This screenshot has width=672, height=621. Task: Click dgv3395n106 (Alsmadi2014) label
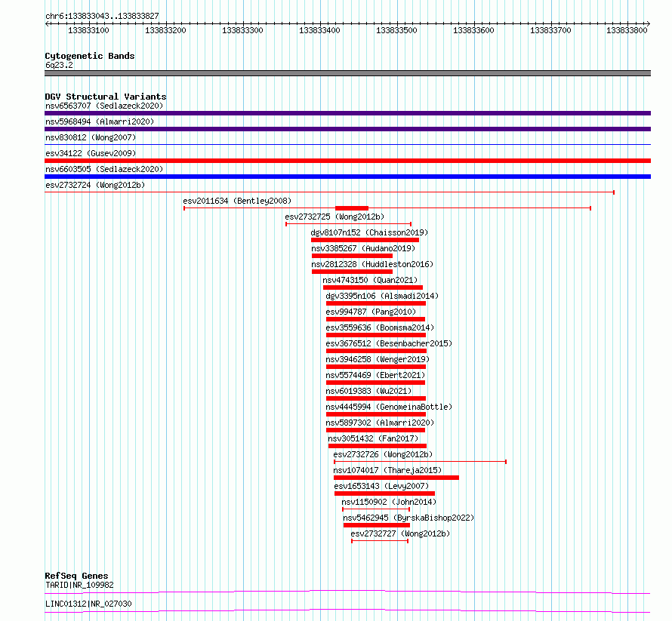[x=382, y=296]
